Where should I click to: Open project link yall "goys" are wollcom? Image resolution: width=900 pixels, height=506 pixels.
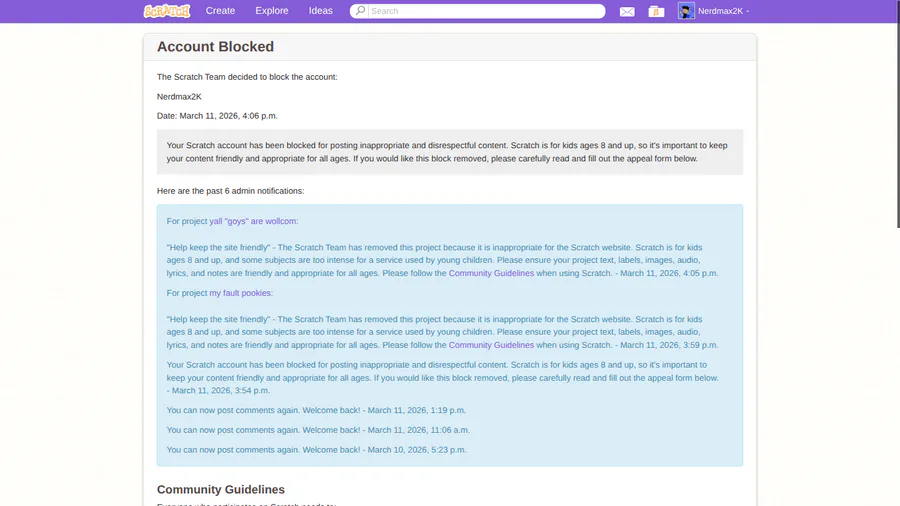point(253,221)
